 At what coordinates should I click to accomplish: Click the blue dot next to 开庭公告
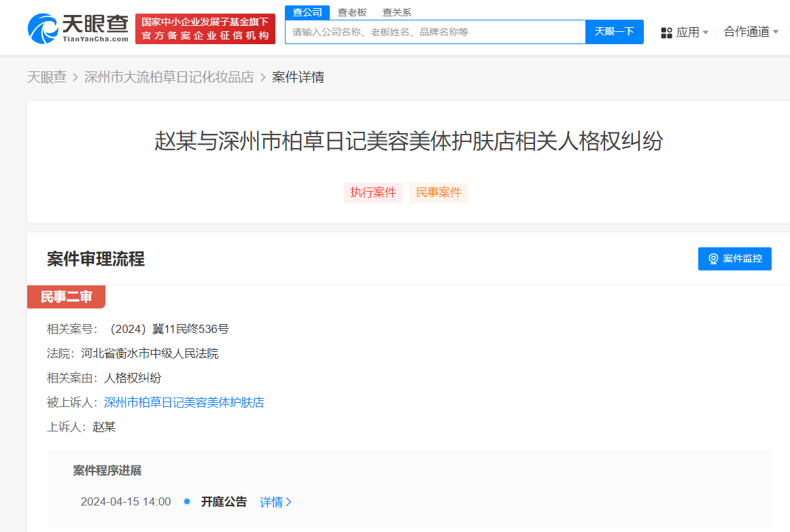[186, 501]
